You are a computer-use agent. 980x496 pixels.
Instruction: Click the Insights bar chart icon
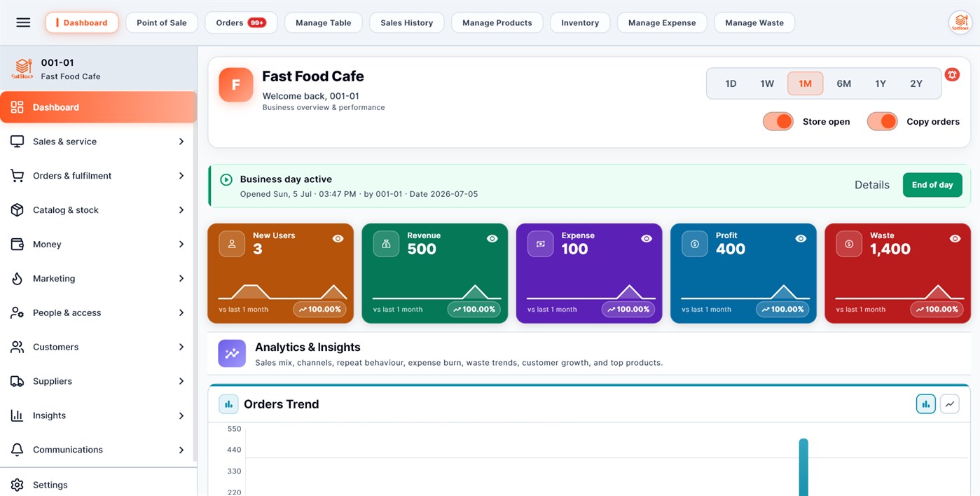tap(18, 415)
